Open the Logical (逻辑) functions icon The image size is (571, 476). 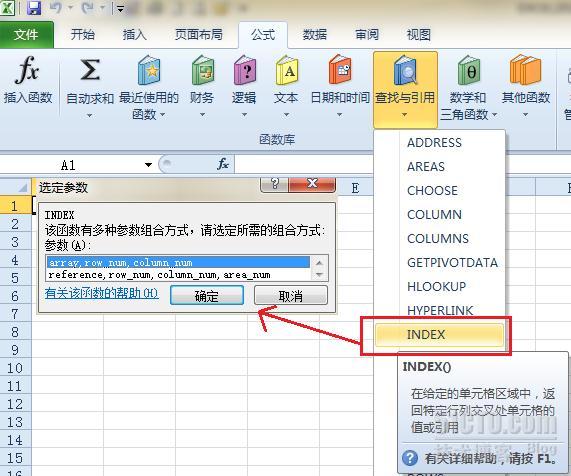click(x=244, y=70)
